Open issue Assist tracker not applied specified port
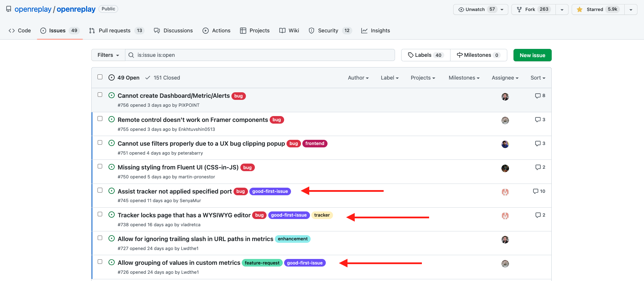Screen dimensions: 644x281 pyautogui.click(x=175, y=191)
